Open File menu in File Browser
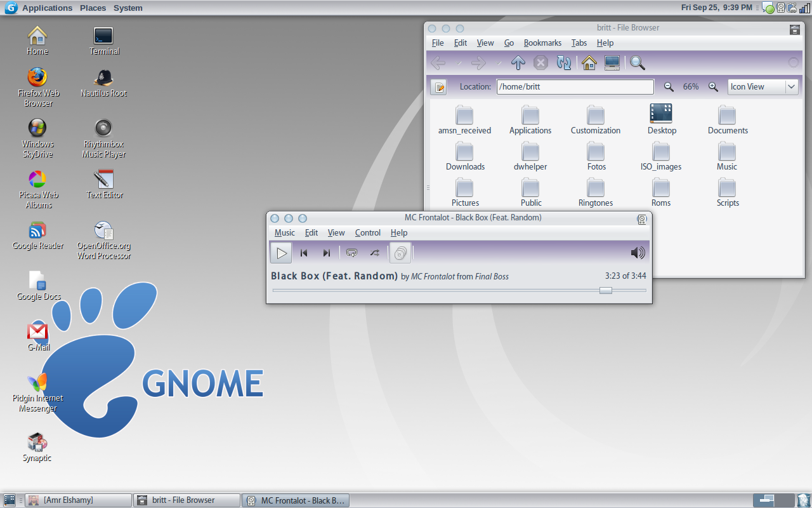 coord(438,43)
